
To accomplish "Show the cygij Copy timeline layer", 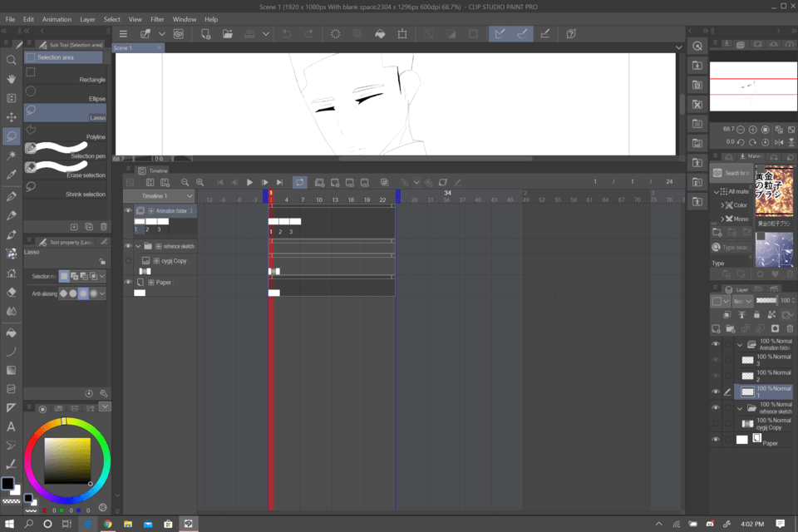I will point(128,261).
